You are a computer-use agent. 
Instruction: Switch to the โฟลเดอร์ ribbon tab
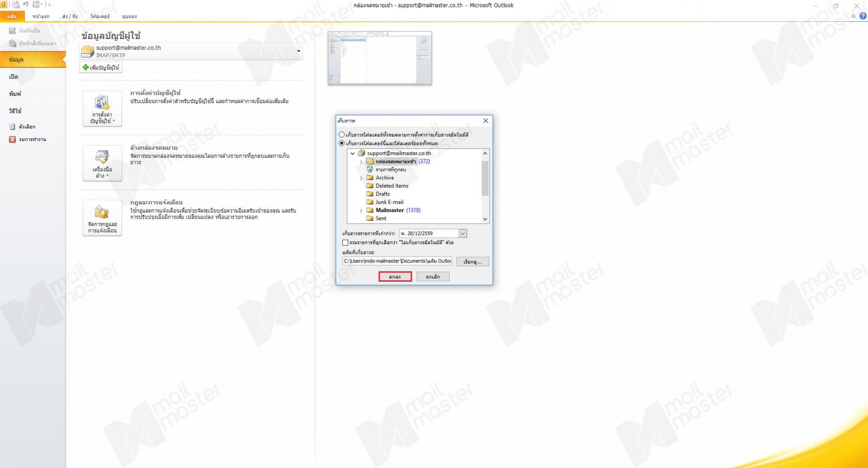[100, 16]
